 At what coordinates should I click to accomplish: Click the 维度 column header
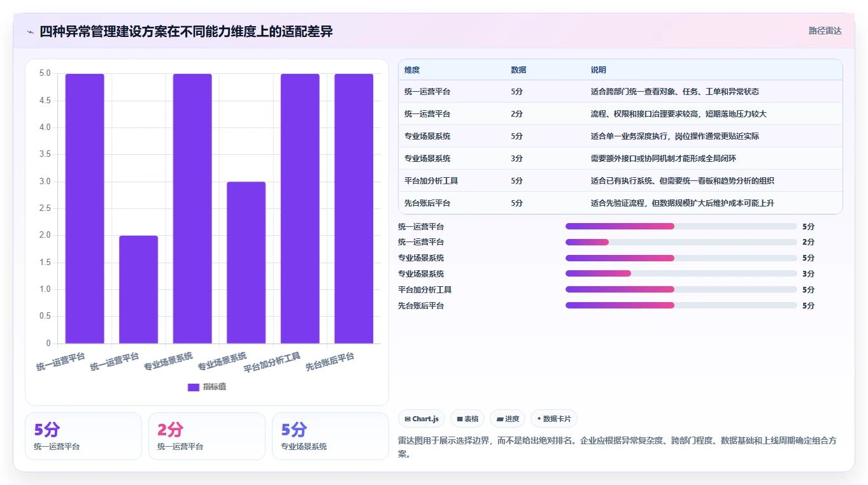click(412, 70)
